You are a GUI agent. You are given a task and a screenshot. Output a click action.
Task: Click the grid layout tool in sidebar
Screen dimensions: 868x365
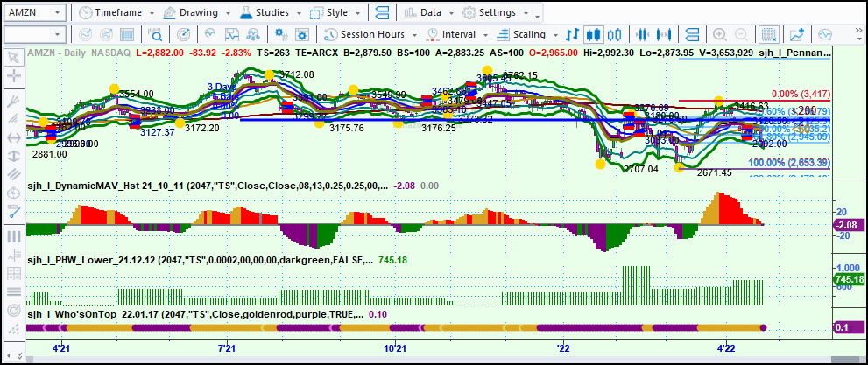coord(13,272)
